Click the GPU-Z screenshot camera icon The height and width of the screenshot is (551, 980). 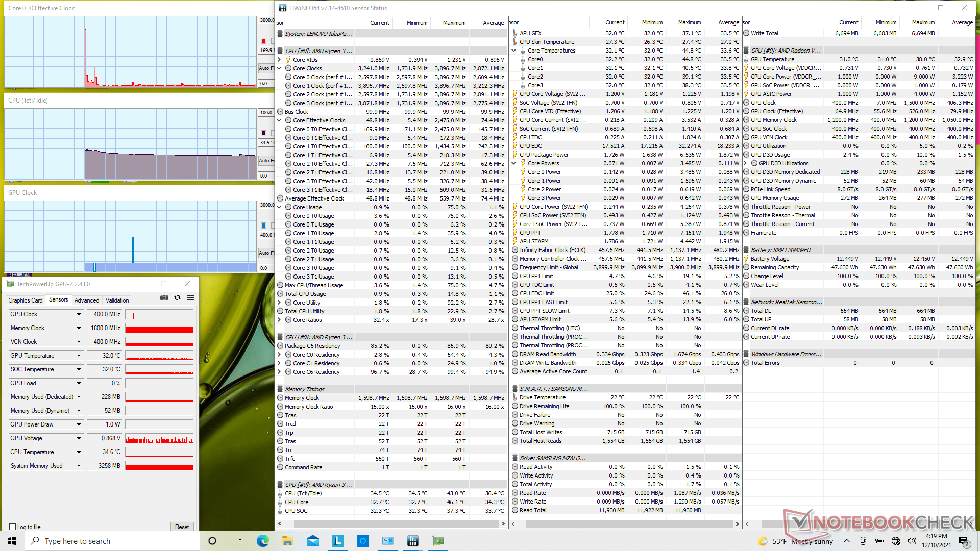click(164, 297)
